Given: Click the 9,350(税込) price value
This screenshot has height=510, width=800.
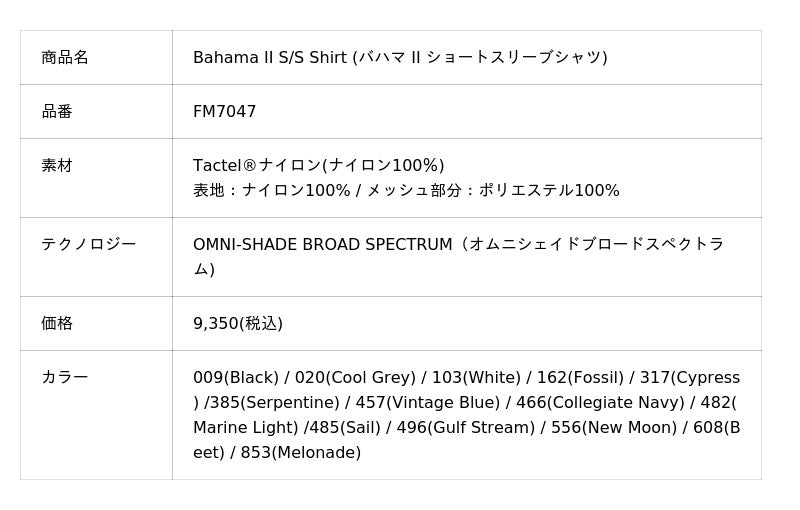Looking at the screenshot, I should (238, 324).
